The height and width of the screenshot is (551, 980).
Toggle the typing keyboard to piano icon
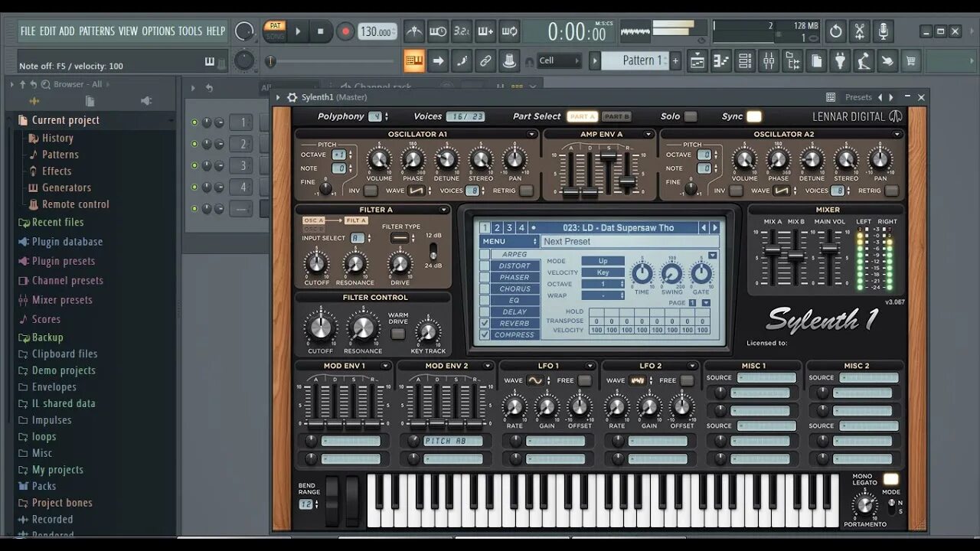click(414, 60)
